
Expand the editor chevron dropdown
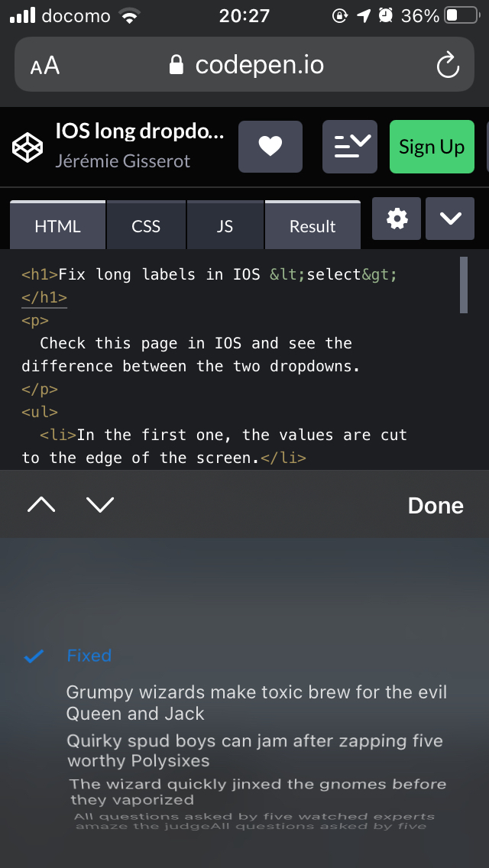[450, 219]
